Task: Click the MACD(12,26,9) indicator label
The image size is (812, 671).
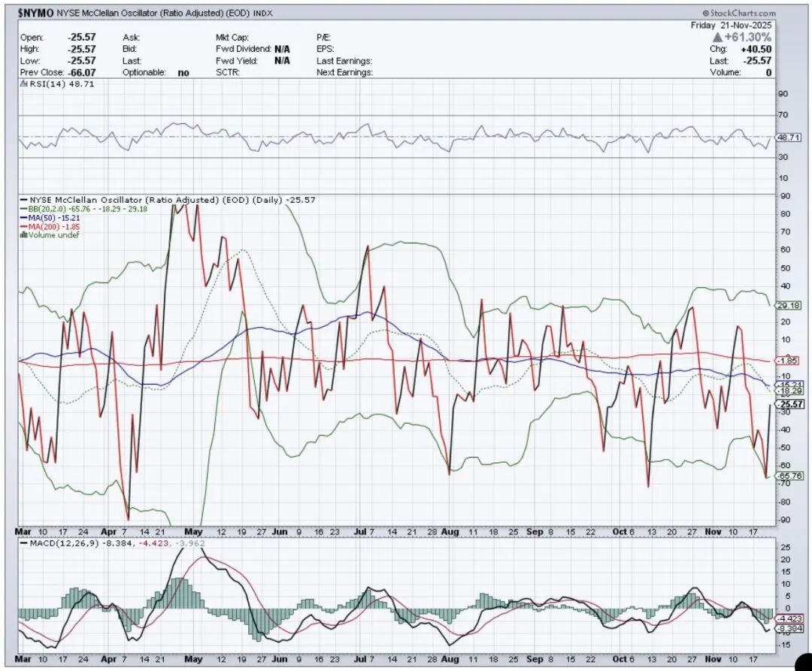Action: pos(65,543)
